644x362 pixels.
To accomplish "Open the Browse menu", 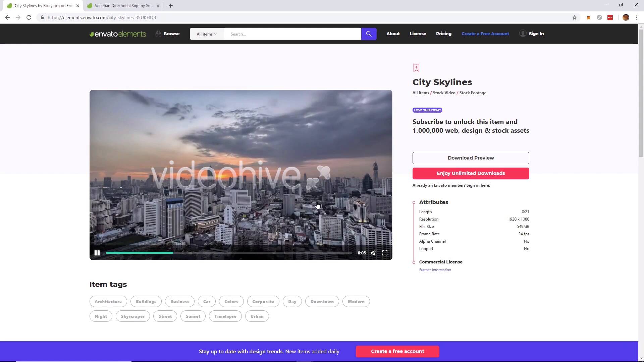I will point(167,34).
